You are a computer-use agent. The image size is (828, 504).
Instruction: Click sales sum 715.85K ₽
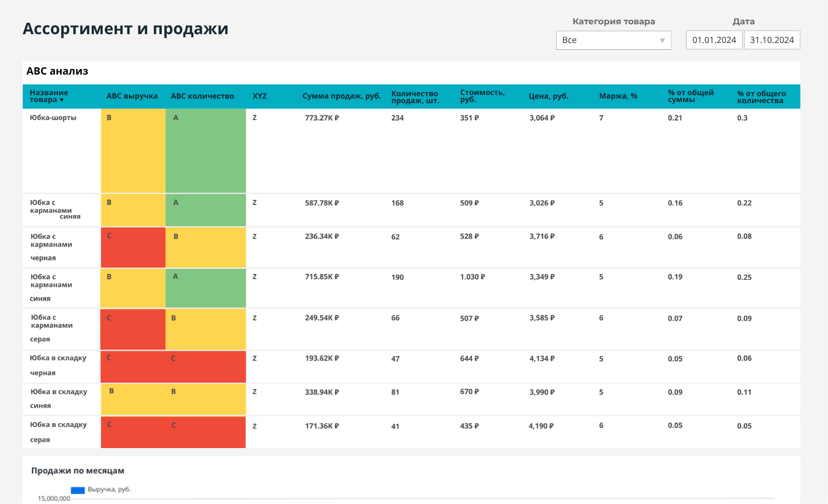tap(322, 277)
